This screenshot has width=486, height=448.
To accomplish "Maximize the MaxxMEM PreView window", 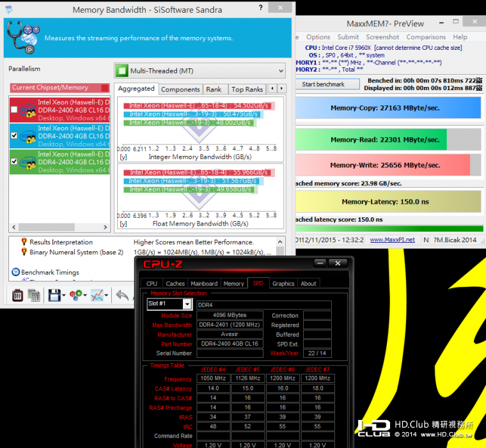I will 455,21.
